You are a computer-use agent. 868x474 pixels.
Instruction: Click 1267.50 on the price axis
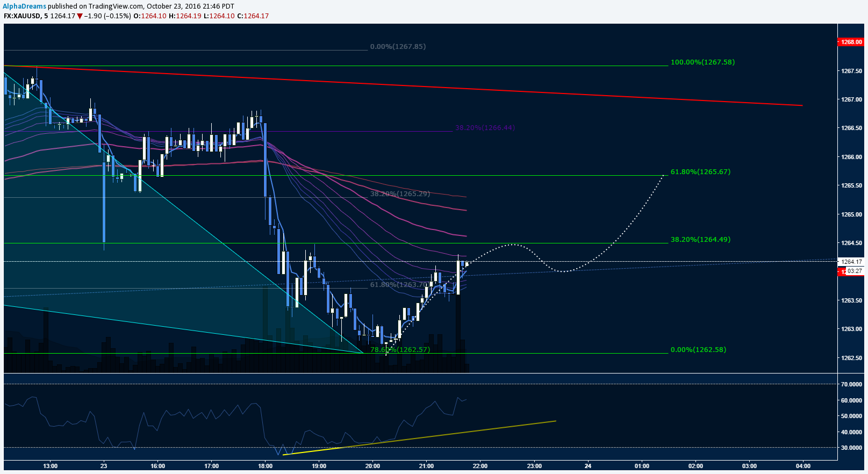click(851, 71)
